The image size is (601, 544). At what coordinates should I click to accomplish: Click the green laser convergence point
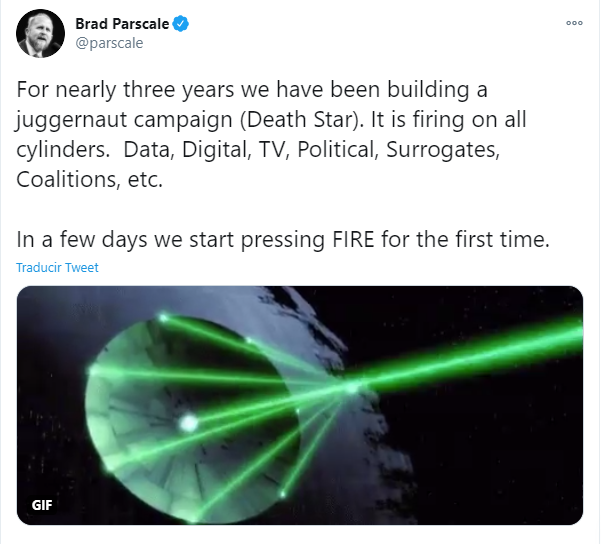click(x=352, y=386)
